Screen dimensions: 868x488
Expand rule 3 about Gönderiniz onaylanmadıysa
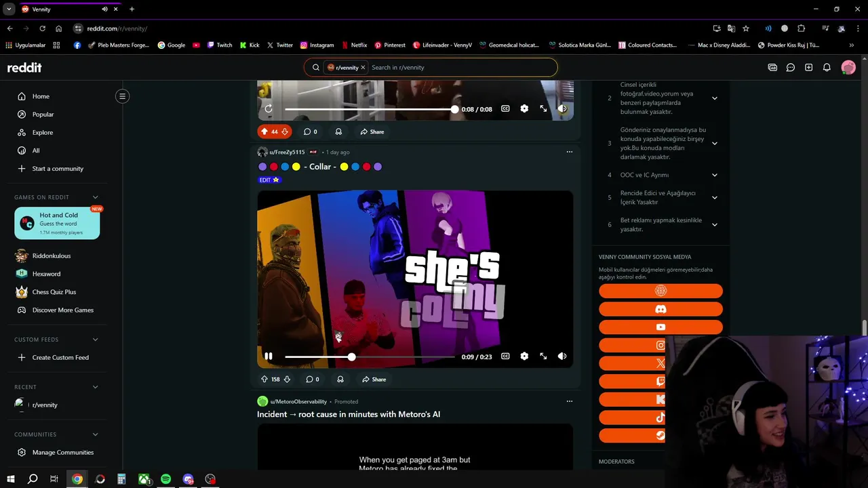(x=715, y=143)
